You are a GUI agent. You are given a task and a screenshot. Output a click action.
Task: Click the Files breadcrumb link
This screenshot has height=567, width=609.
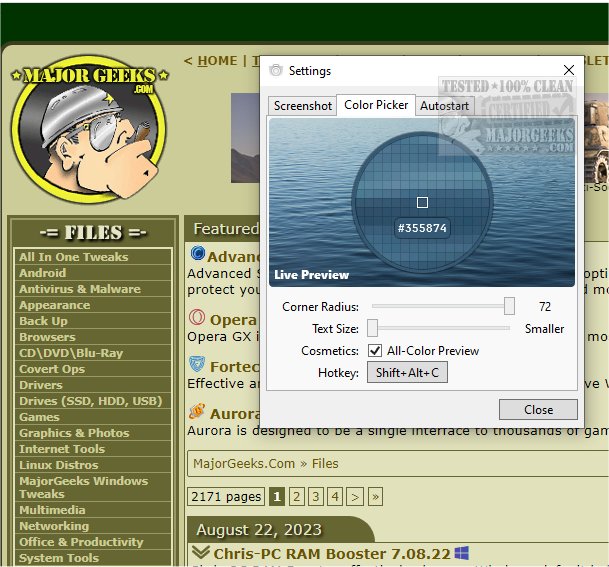pyautogui.click(x=325, y=463)
